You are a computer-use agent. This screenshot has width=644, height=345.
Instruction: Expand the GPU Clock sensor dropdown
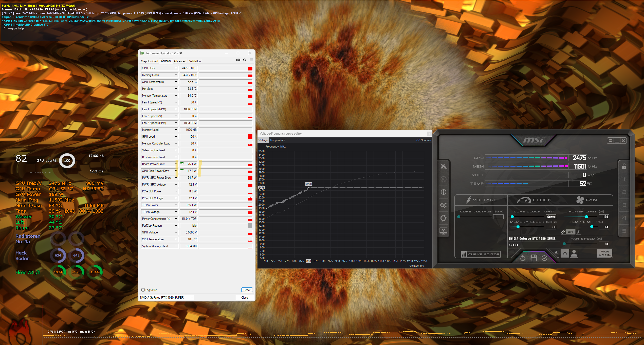coord(176,68)
